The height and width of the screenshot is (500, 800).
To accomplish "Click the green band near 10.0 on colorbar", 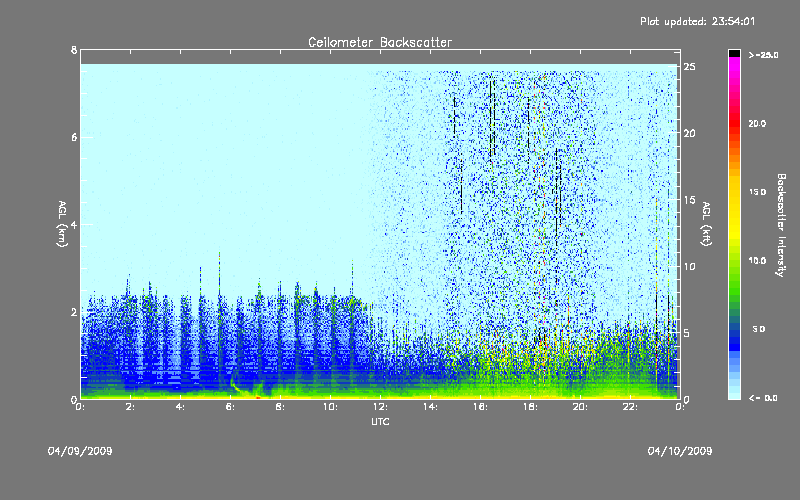I will tap(734, 261).
